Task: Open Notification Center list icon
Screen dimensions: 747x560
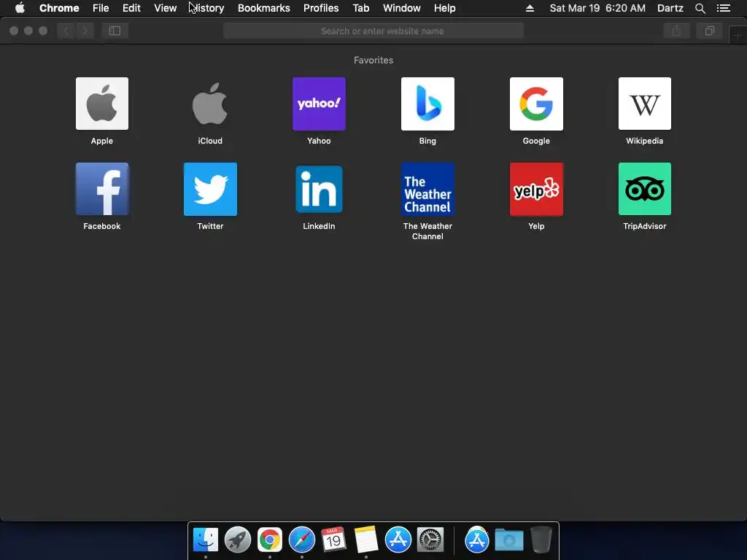Action: [723, 8]
